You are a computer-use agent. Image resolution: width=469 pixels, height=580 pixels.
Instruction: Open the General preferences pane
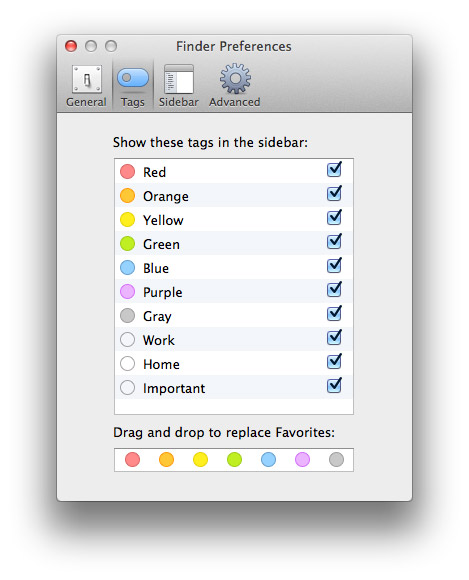click(86, 86)
